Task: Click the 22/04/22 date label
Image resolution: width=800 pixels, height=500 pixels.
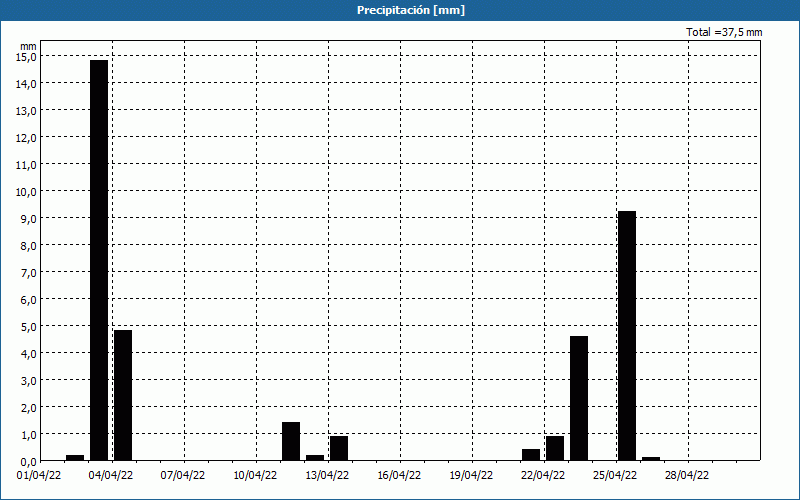Action: point(542,476)
